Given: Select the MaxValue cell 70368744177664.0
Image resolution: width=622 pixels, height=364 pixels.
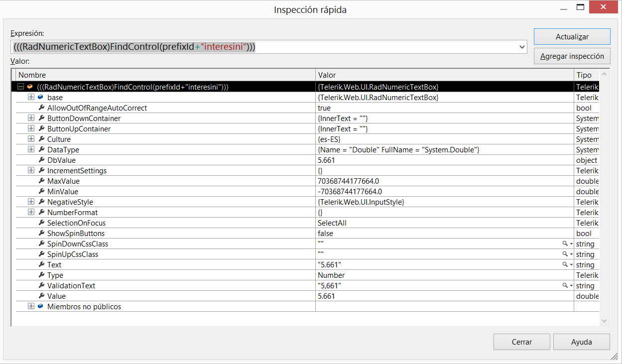Looking at the screenshot, I should (x=349, y=181).
